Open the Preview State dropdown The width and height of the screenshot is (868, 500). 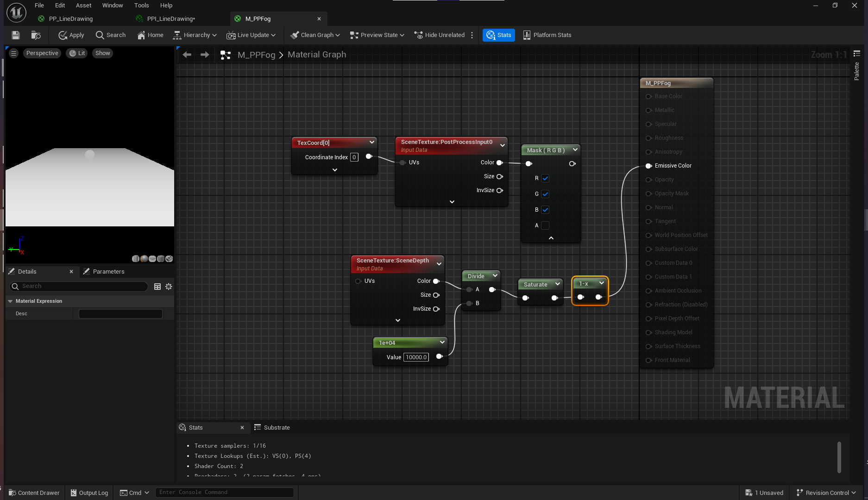(377, 35)
